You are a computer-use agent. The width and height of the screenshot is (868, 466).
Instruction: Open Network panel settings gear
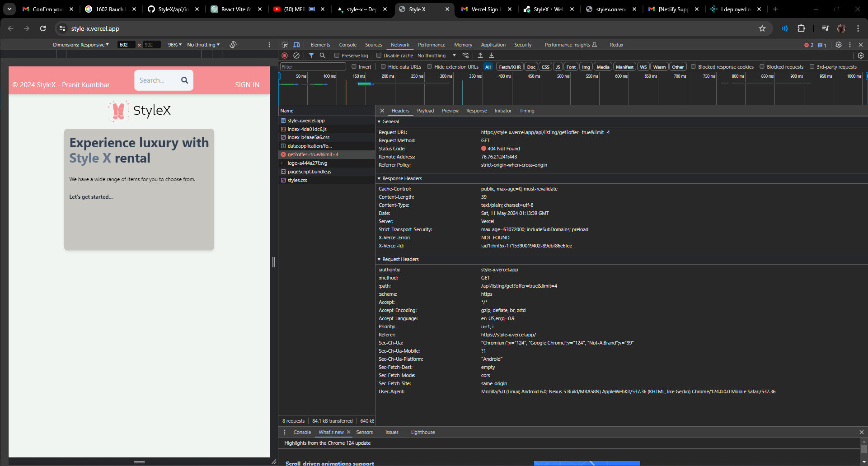click(861, 56)
